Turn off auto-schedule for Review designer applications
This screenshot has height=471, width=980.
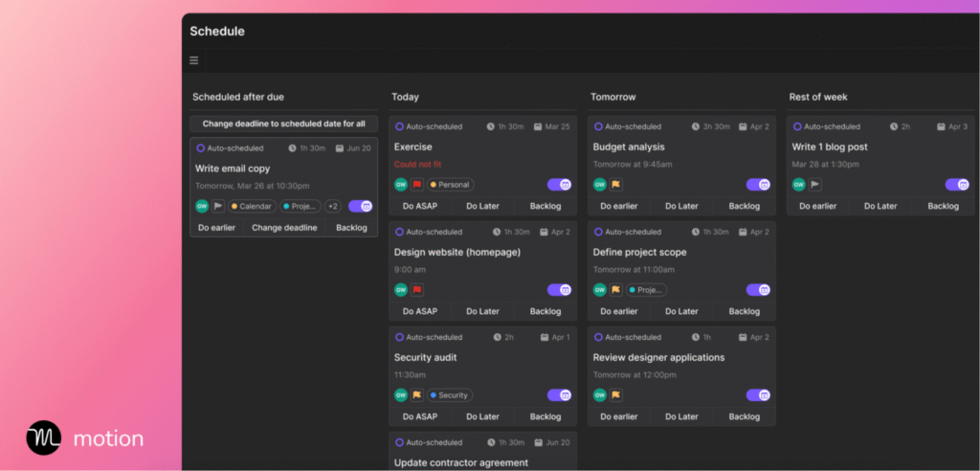758,395
